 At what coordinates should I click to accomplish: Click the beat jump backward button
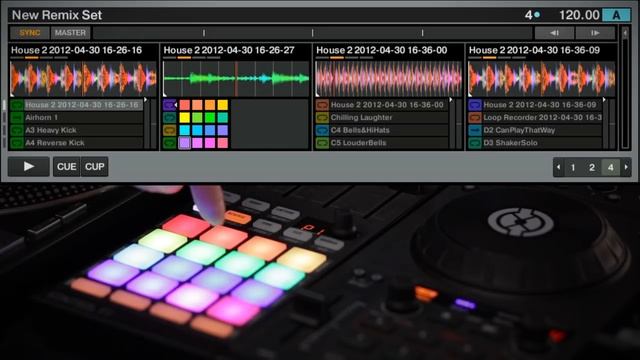pos(554,33)
